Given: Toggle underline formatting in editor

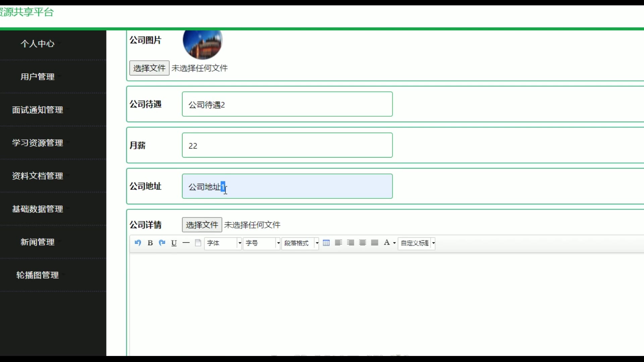Looking at the screenshot, I should (174, 243).
